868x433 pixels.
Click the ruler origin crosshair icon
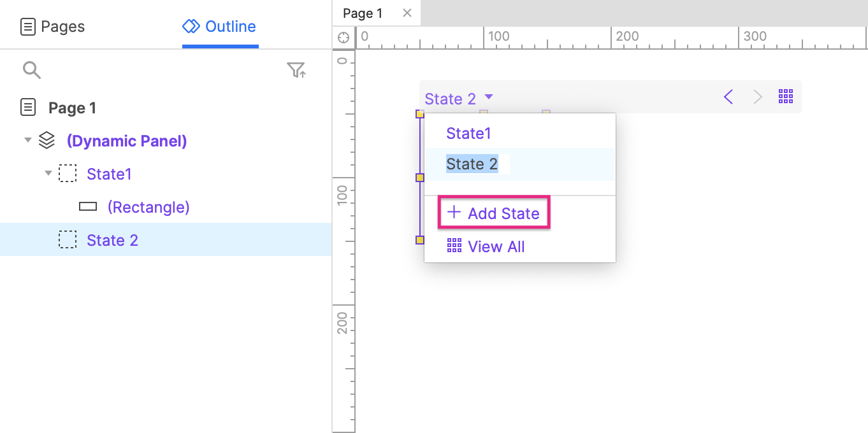344,37
